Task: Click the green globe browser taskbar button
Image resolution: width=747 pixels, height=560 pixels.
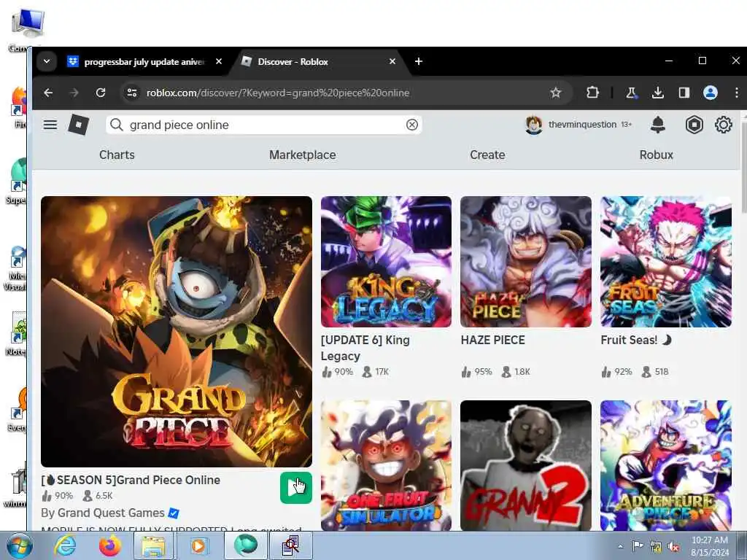Action: coord(245,546)
